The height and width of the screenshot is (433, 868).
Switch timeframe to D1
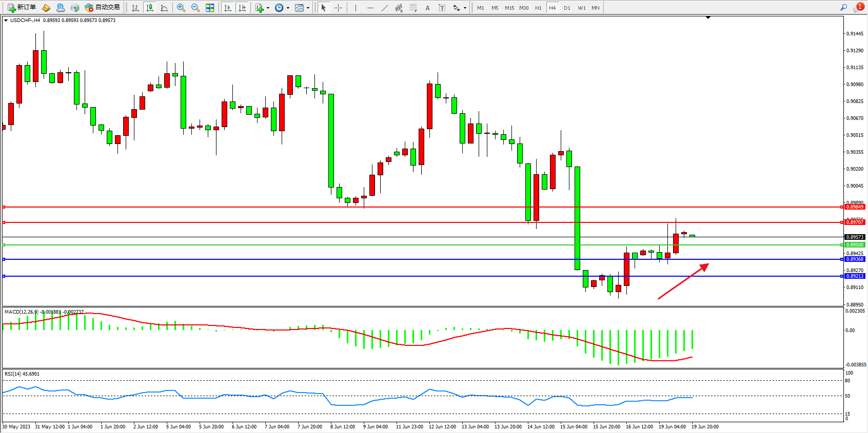pyautogui.click(x=567, y=8)
